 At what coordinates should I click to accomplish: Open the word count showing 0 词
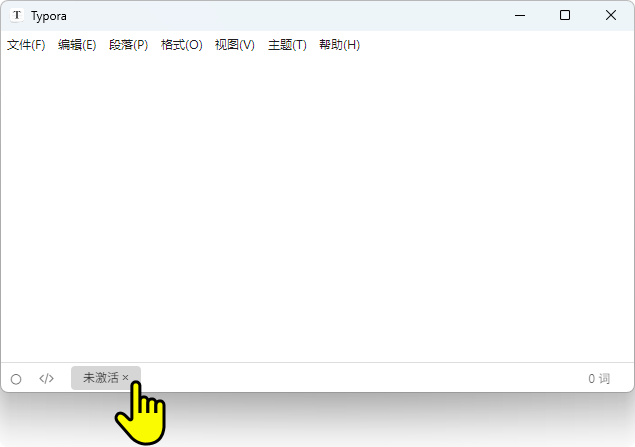click(598, 379)
